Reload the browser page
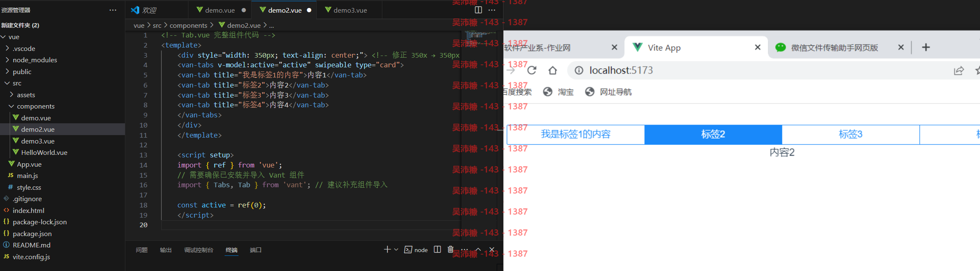The image size is (980, 271). [532, 70]
